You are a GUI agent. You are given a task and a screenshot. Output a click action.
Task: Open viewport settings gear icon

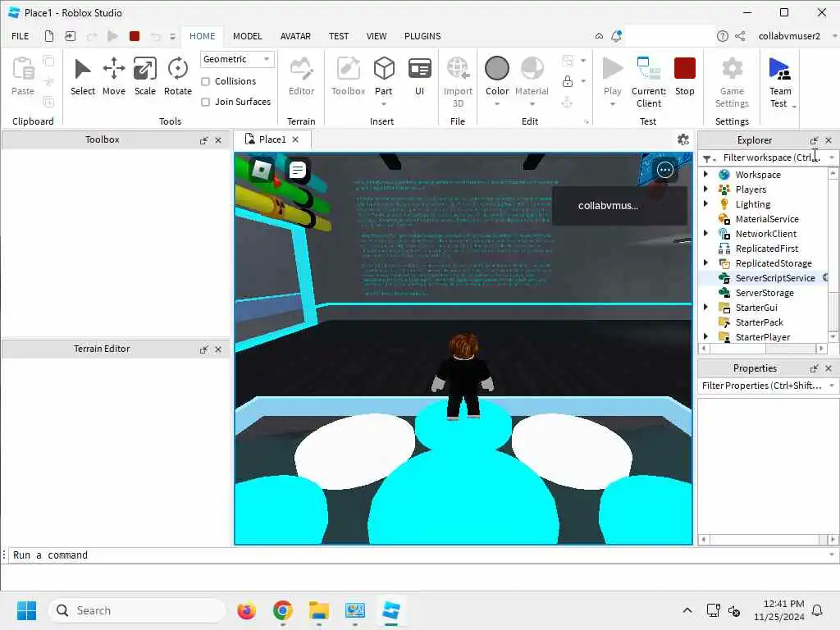point(683,139)
